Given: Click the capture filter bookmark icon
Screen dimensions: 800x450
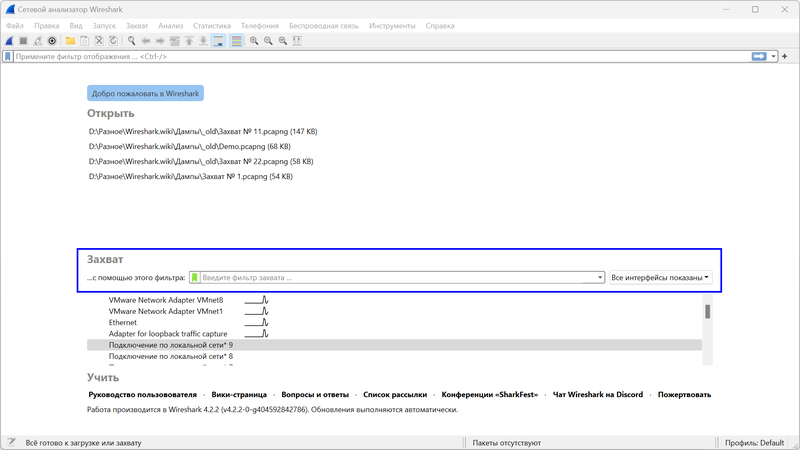Looking at the screenshot, I should 194,278.
